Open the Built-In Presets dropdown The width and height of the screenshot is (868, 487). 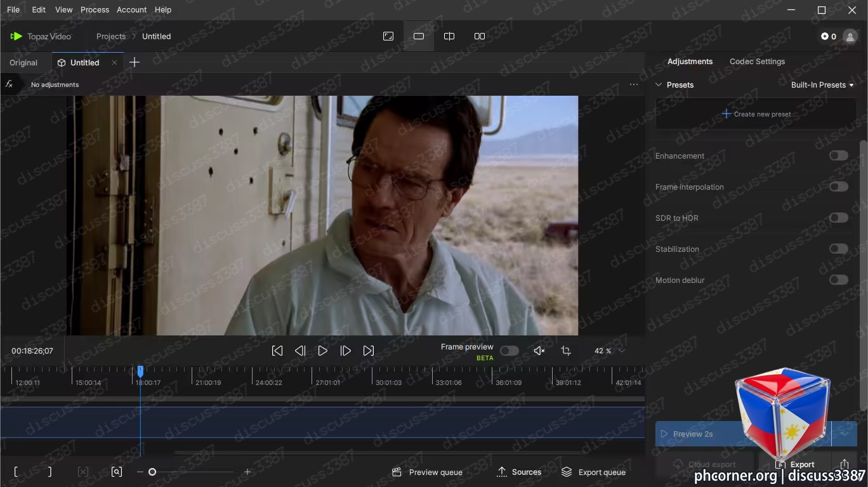click(822, 85)
